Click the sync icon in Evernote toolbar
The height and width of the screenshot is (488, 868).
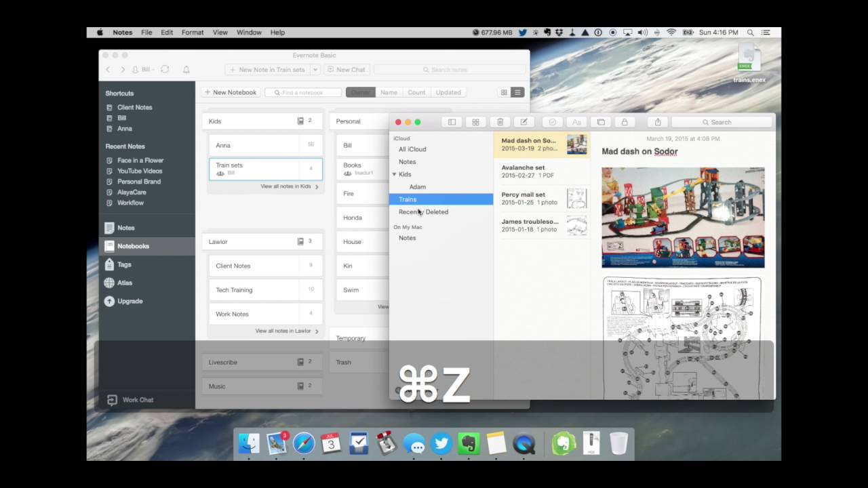coord(165,69)
